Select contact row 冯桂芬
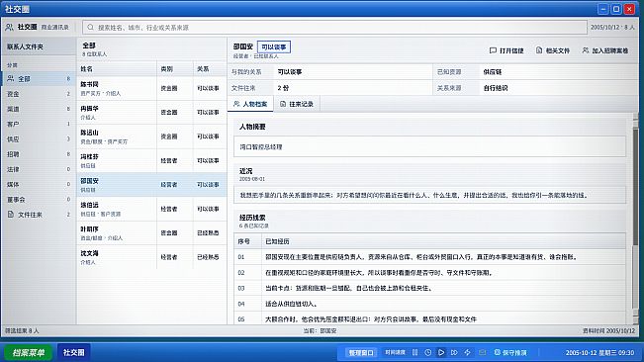 tap(151, 161)
